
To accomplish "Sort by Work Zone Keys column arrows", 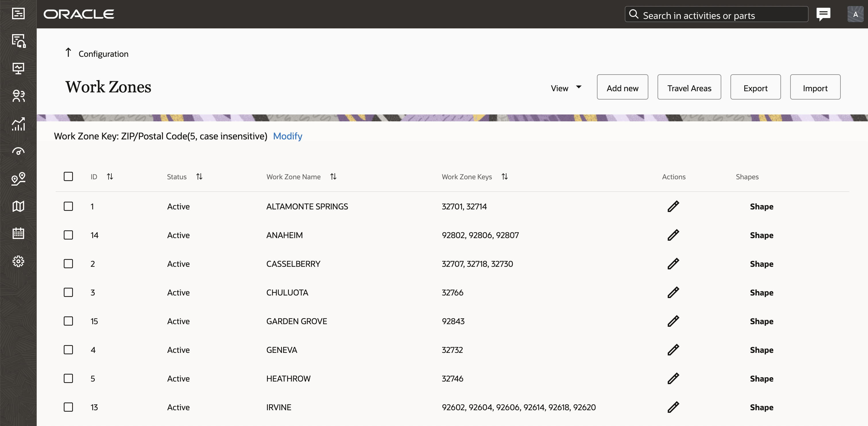I will [x=504, y=176].
